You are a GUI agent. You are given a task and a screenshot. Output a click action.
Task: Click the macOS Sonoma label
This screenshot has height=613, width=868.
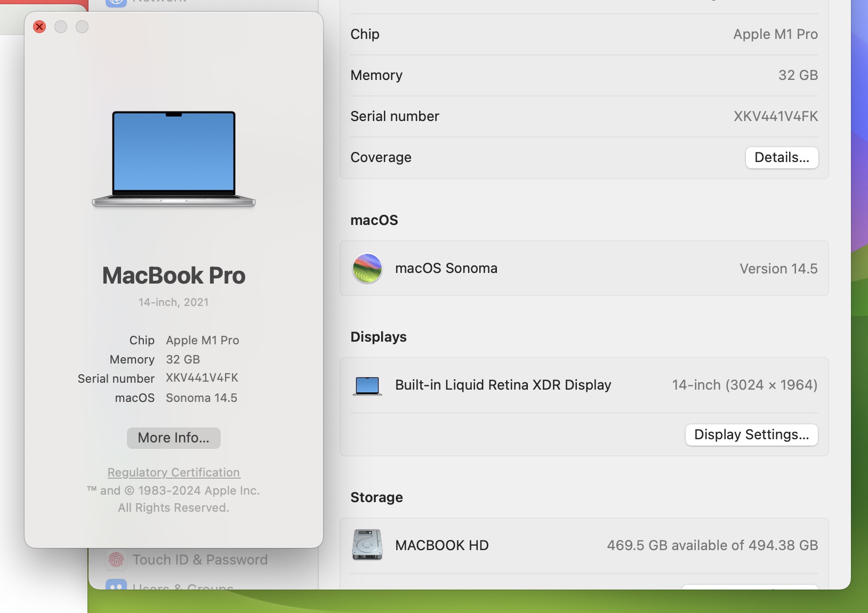[x=446, y=268]
